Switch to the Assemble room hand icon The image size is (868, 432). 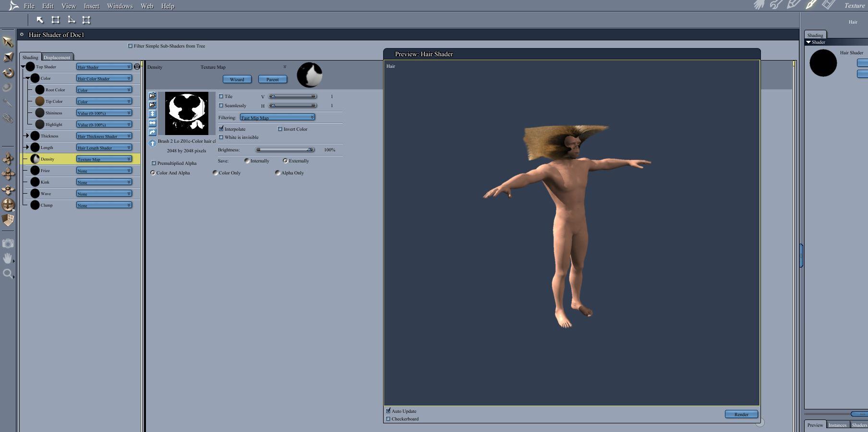(759, 5)
